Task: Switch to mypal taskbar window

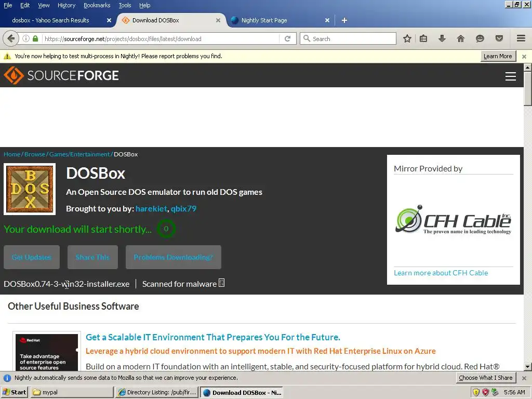Action: [72, 392]
